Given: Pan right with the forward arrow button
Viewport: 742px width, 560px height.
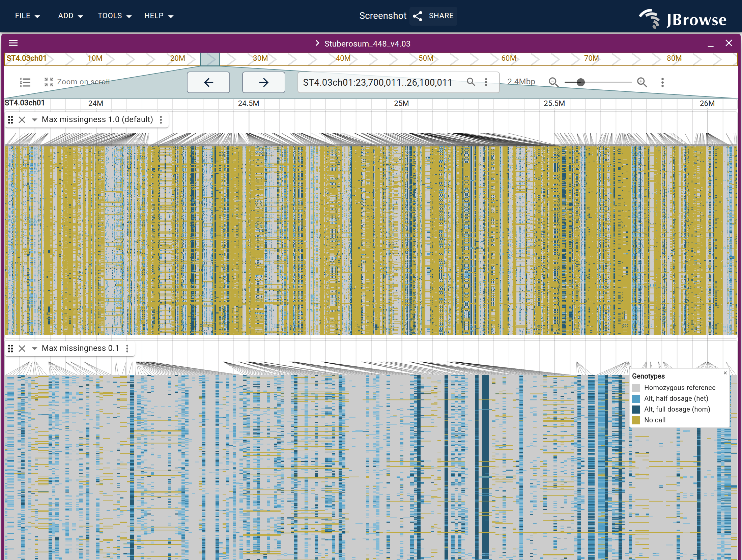Looking at the screenshot, I should point(264,82).
